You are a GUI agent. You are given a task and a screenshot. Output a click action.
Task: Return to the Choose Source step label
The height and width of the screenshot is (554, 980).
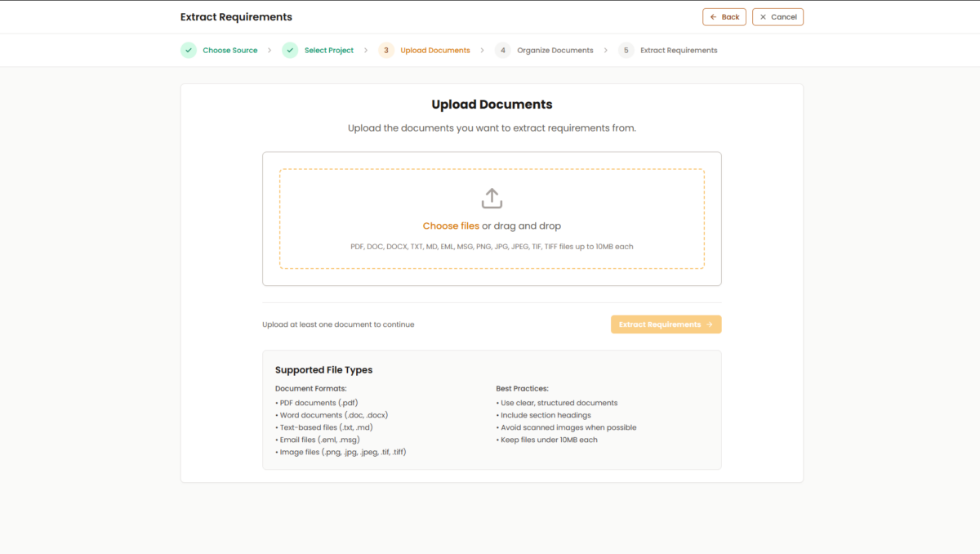pos(230,51)
